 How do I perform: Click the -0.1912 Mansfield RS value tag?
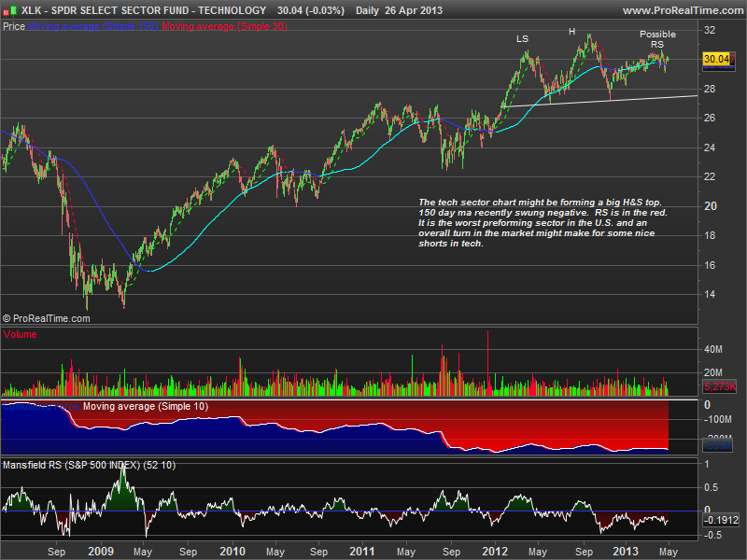coord(721,520)
